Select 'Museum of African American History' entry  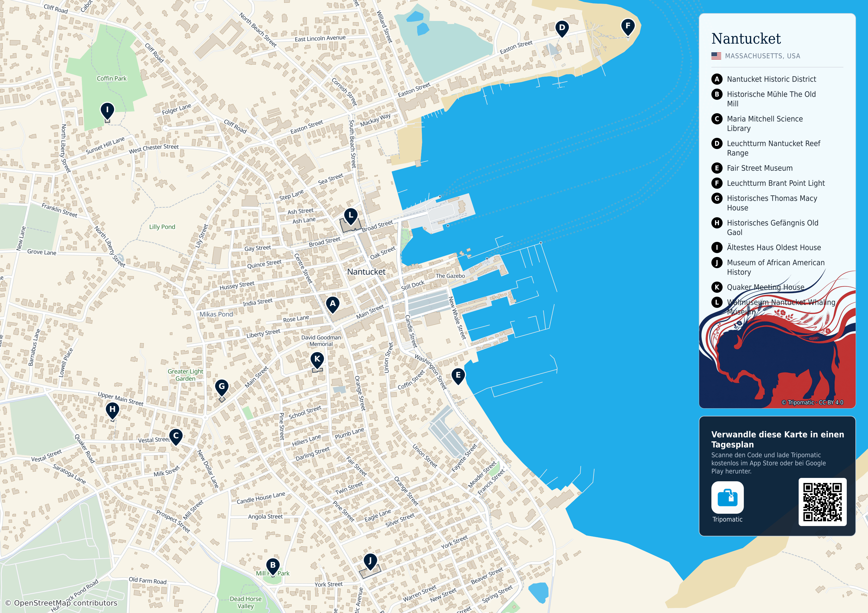point(776,267)
